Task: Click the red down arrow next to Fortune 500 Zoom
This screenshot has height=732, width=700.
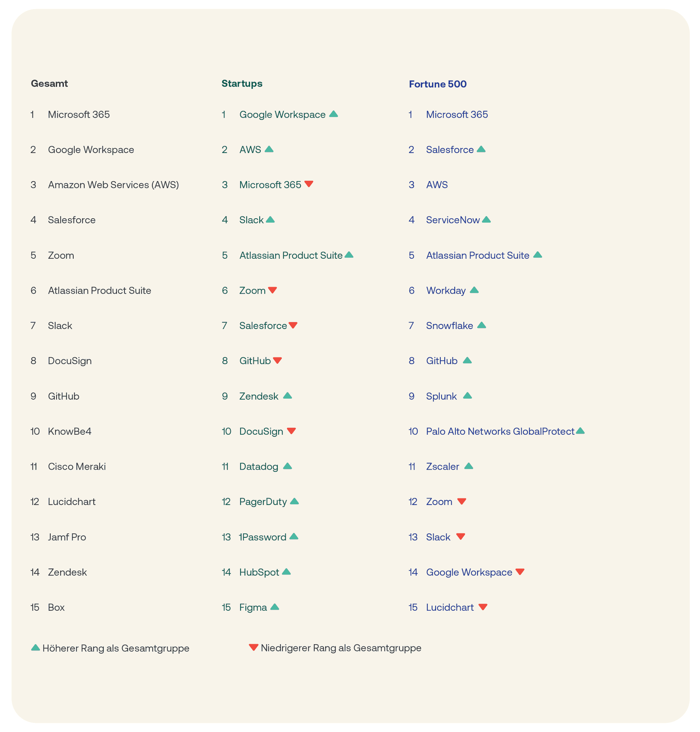Action: [x=462, y=501]
